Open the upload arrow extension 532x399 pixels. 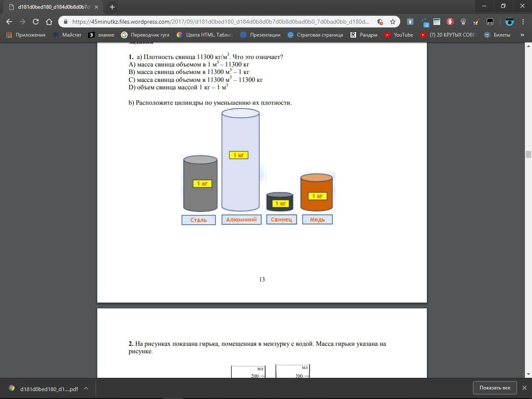coord(410,22)
